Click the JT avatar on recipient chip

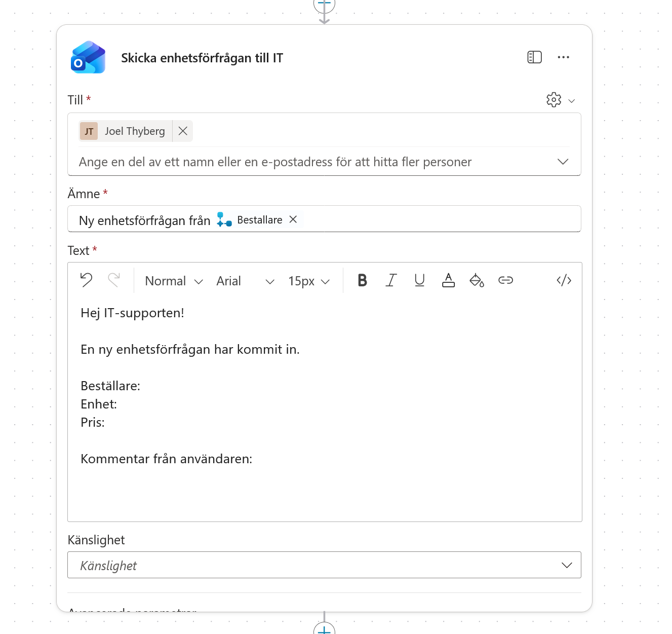click(89, 131)
